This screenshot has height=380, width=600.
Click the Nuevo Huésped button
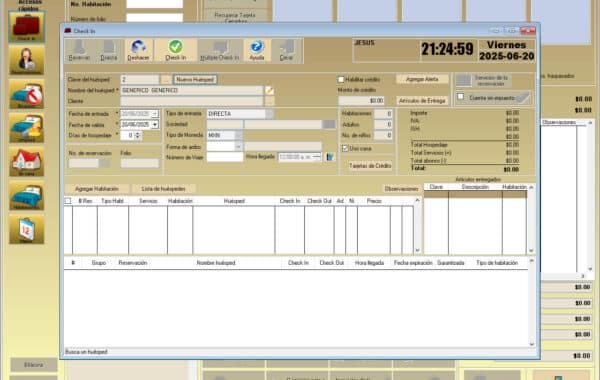(x=195, y=80)
